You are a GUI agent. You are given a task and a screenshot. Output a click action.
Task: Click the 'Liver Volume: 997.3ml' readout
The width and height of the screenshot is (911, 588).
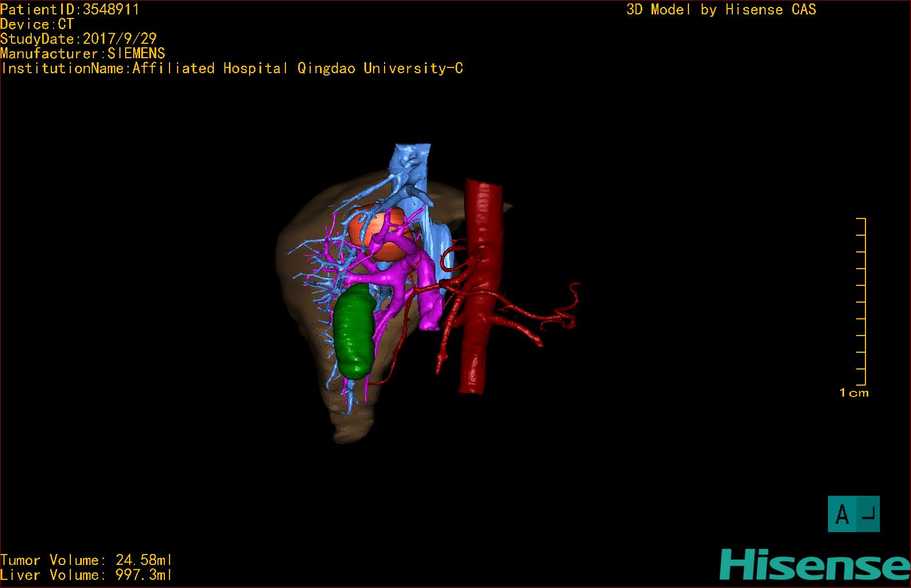tap(86, 575)
